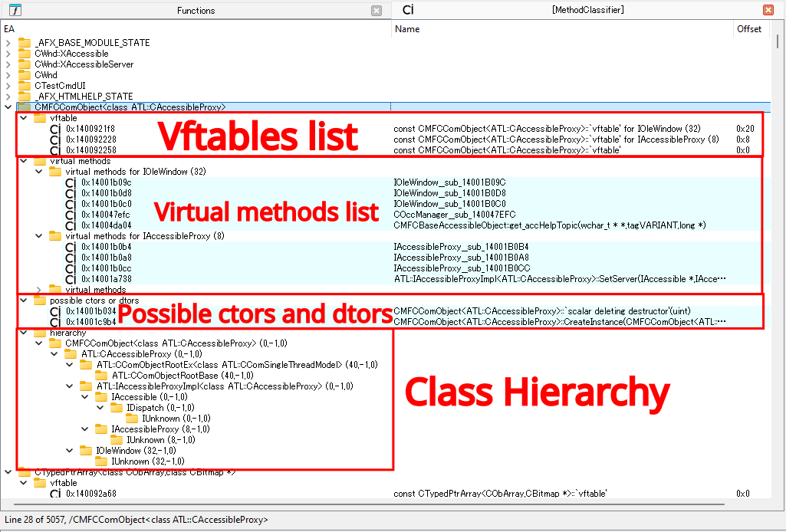Screen dimensions: 786x532
Task: Click the Ci icon for 0x140092228
Action: point(55,140)
